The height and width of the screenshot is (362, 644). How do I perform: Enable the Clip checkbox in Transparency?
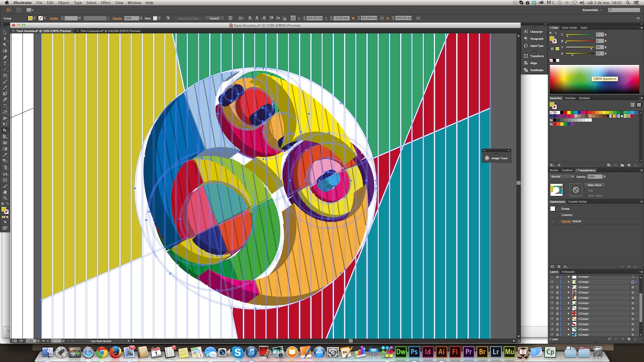pyautogui.click(x=586, y=190)
